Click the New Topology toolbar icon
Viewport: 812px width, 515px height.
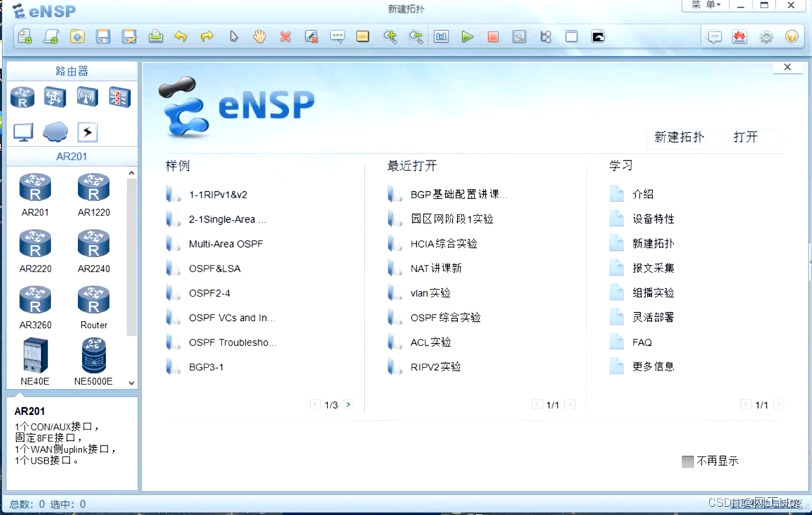click(25, 36)
